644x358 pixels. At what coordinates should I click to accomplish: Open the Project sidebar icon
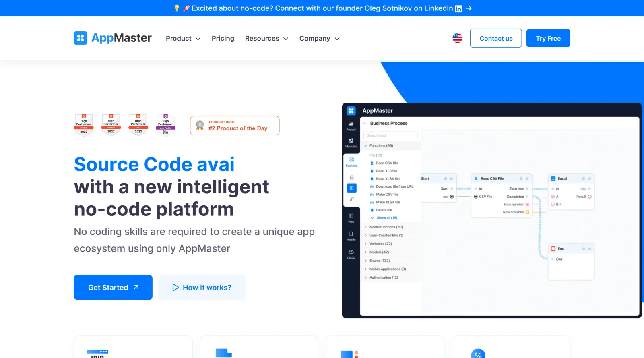point(351,126)
